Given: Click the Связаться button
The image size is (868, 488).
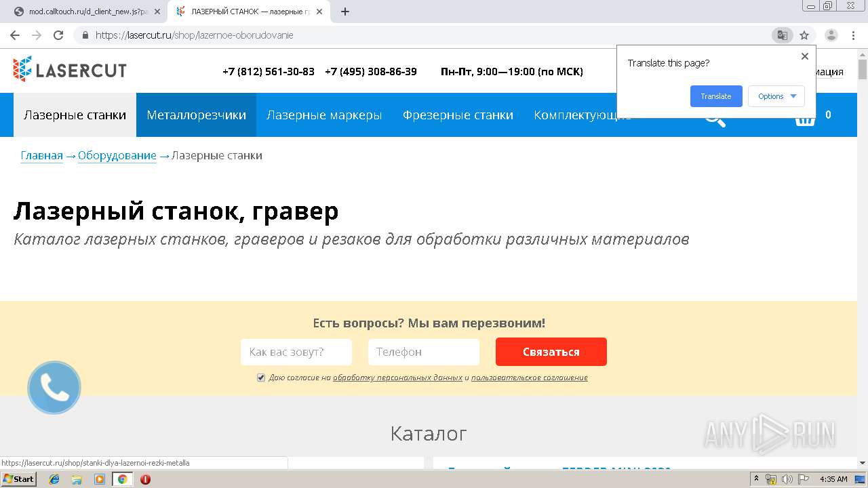Looking at the screenshot, I should (x=551, y=352).
